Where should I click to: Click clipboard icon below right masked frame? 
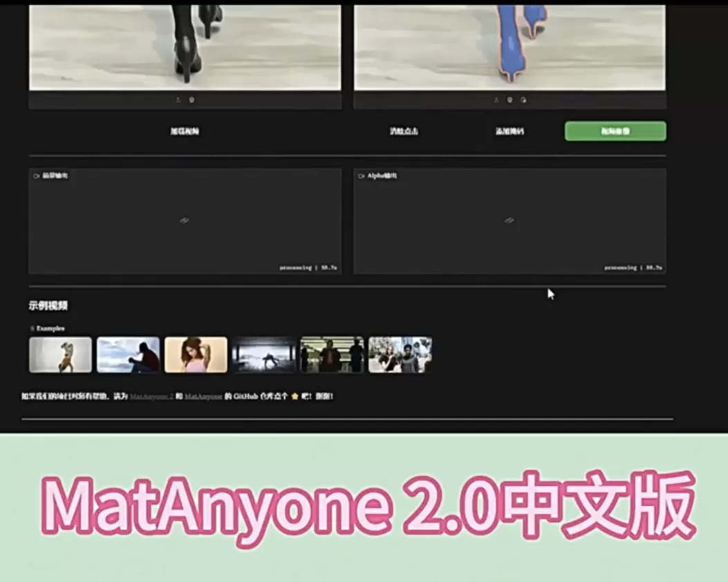pos(524,100)
